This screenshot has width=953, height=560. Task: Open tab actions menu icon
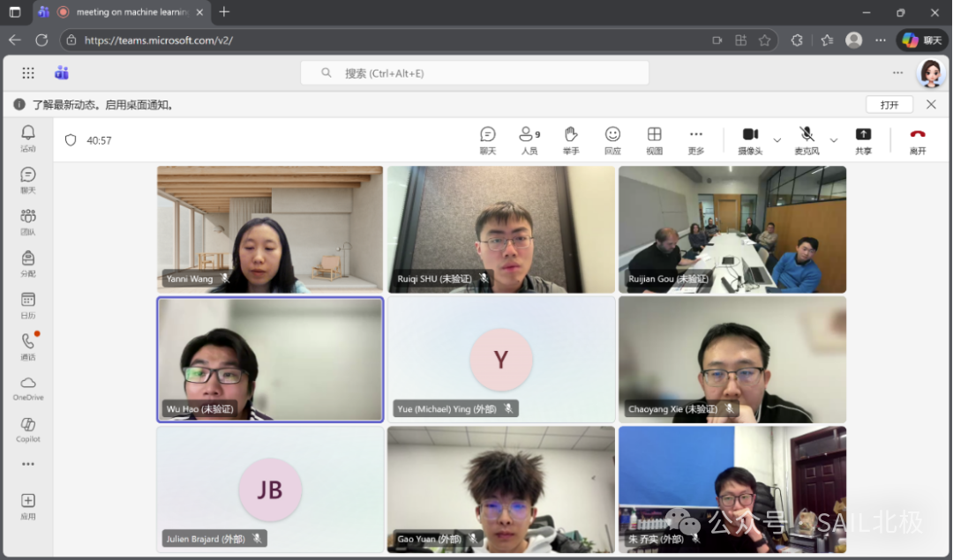tap(15, 11)
